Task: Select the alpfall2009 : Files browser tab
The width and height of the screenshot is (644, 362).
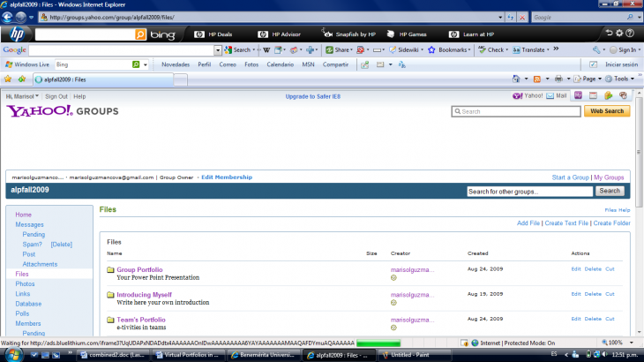Action: [103, 79]
